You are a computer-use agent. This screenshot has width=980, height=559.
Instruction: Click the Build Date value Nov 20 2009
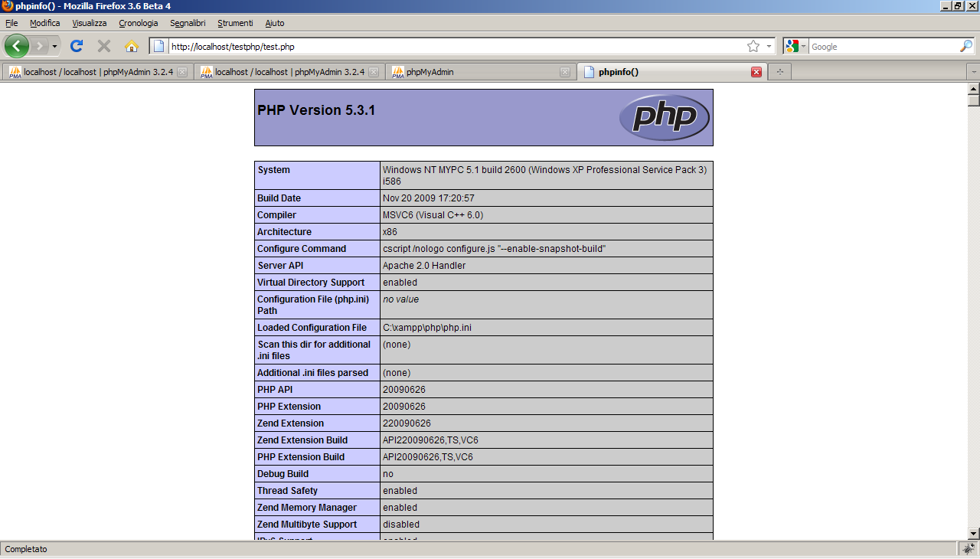coord(429,198)
